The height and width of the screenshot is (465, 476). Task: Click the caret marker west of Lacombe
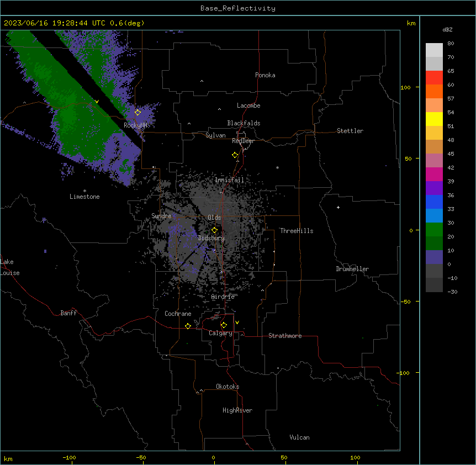coord(219,109)
